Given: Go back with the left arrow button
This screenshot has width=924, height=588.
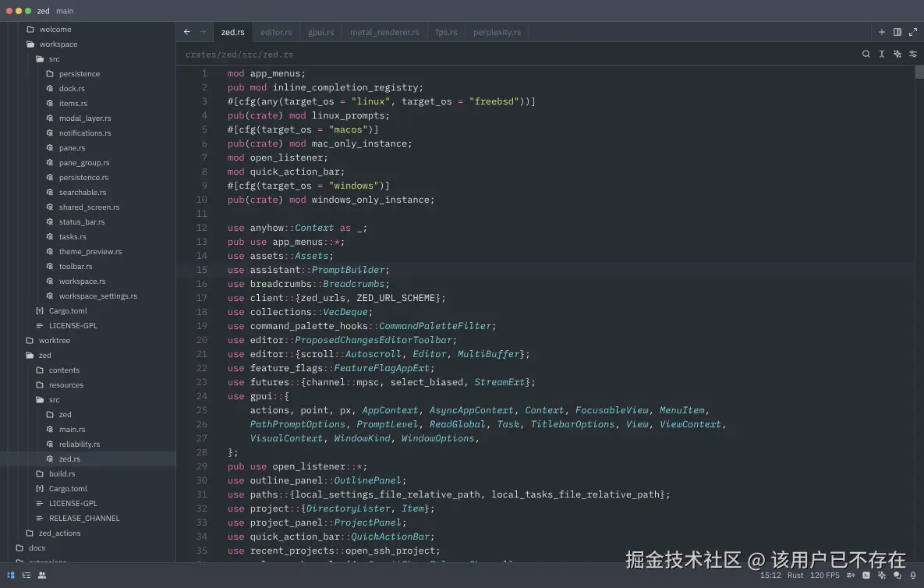Looking at the screenshot, I should 187,32.
